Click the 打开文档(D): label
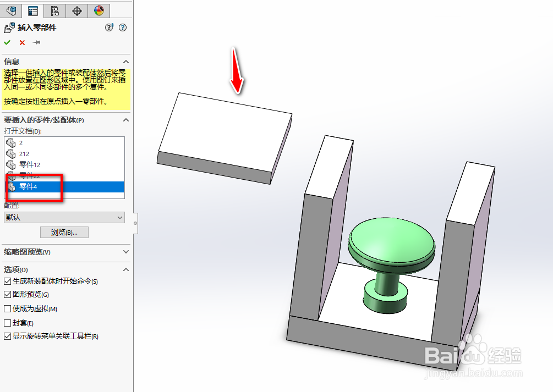Viewport: 553px width, 392px height. point(23,131)
